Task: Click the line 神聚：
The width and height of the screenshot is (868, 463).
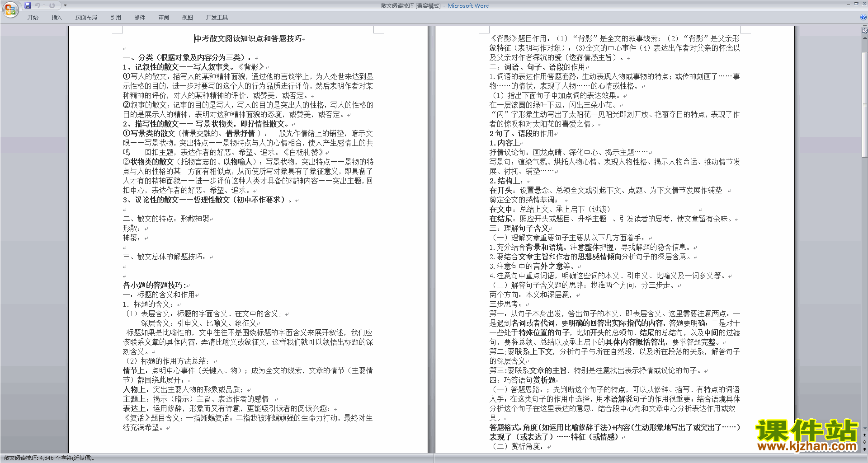Action: (132, 238)
